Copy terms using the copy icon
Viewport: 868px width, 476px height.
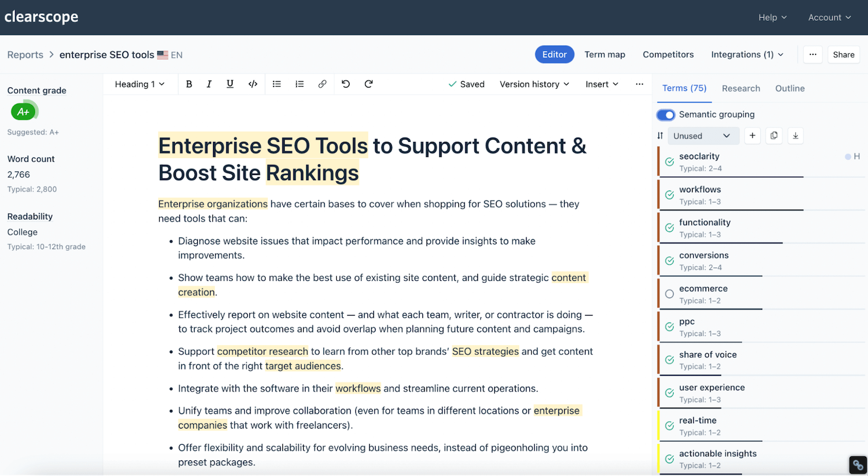pyautogui.click(x=774, y=136)
